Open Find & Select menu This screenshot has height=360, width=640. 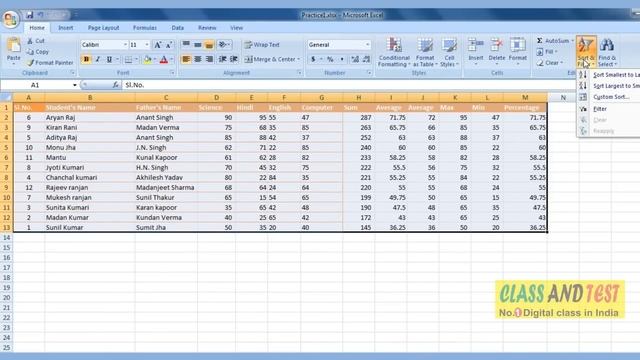pyautogui.click(x=607, y=52)
